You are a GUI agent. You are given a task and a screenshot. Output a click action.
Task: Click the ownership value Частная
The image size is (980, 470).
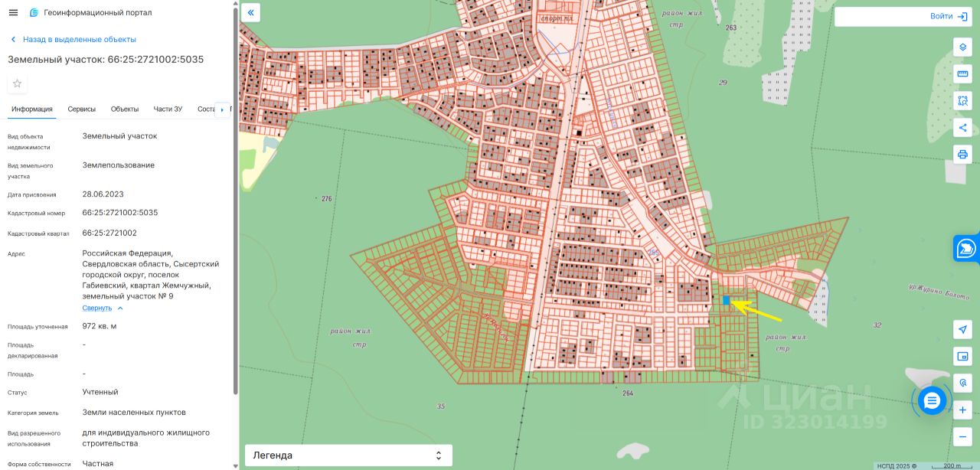coord(98,463)
